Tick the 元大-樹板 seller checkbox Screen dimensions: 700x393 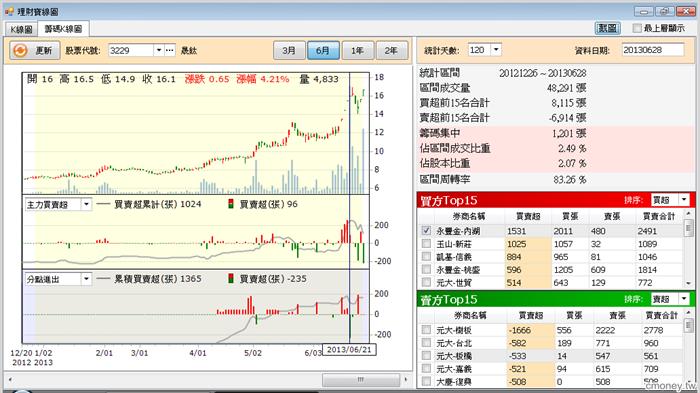coord(426,330)
